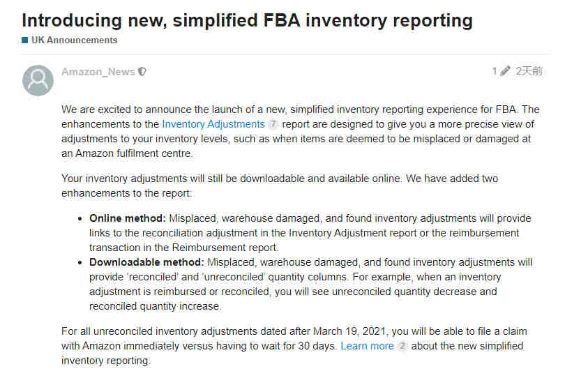Click the Amazon_News user avatar
Image resolution: width=588 pixels, height=385 pixels.
[x=38, y=80]
